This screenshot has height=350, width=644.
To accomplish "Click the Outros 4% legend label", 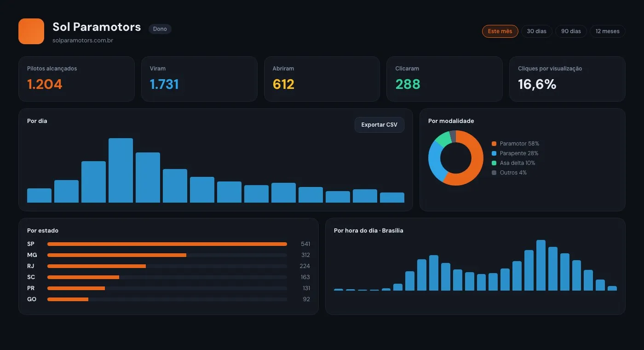I will 513,173.
